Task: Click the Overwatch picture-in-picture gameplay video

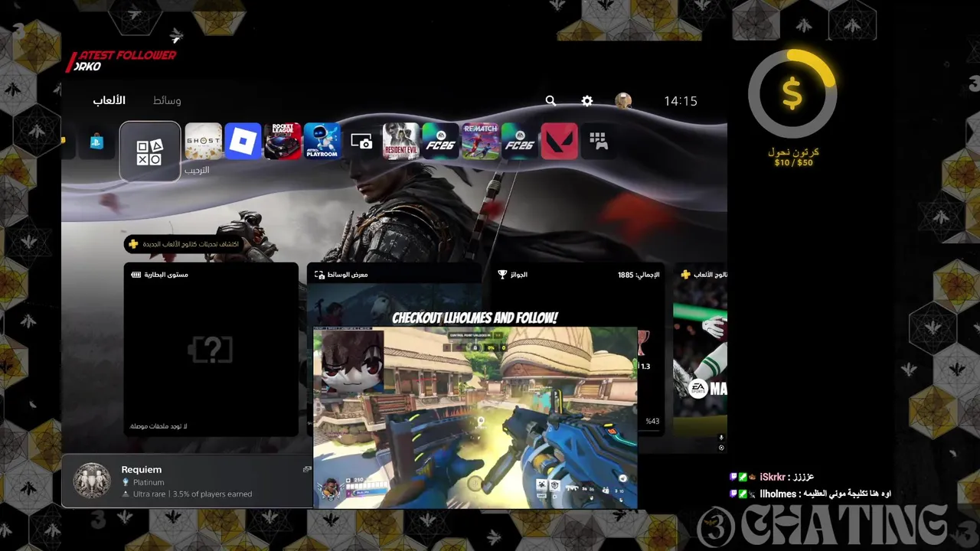Action: pyautogui.click(x=475, y=418)
